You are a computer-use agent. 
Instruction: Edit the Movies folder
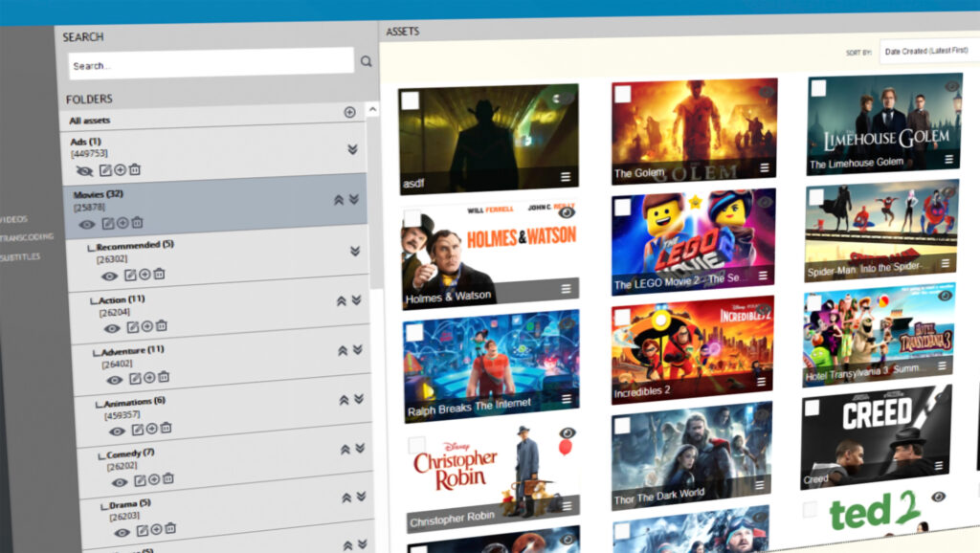click(x=107, y=223)
